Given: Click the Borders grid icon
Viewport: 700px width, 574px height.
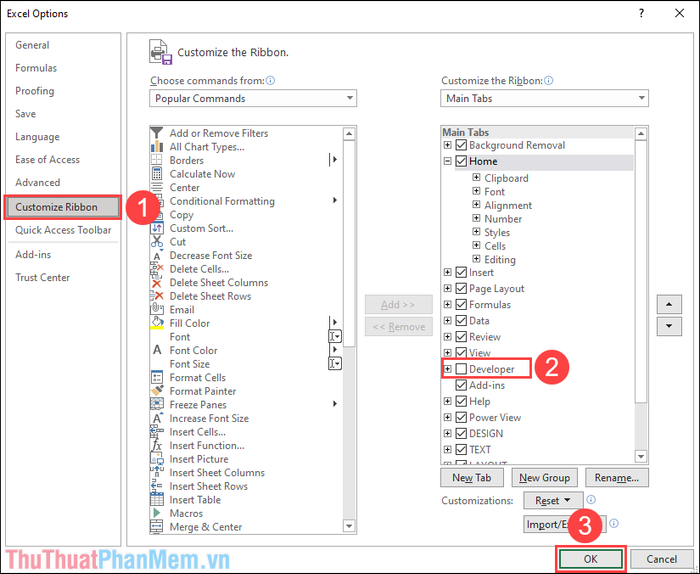Looking at the screenshot, I should tap(156, 160).
